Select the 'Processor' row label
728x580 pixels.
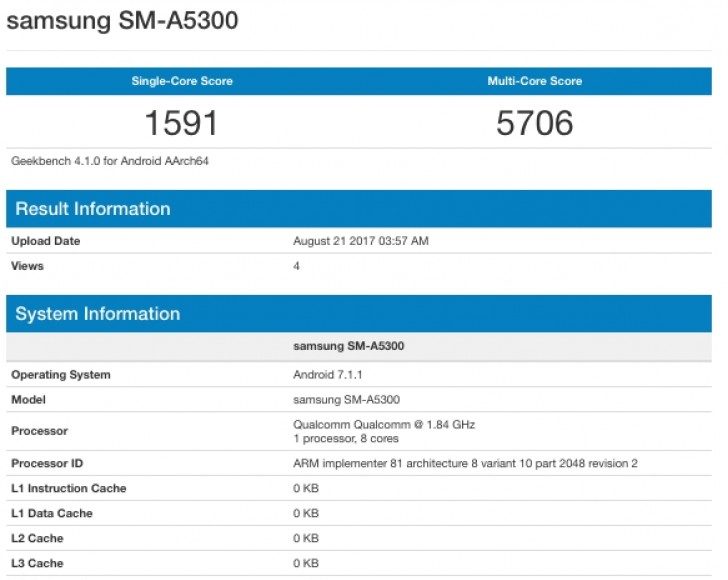tap(39, 431)
